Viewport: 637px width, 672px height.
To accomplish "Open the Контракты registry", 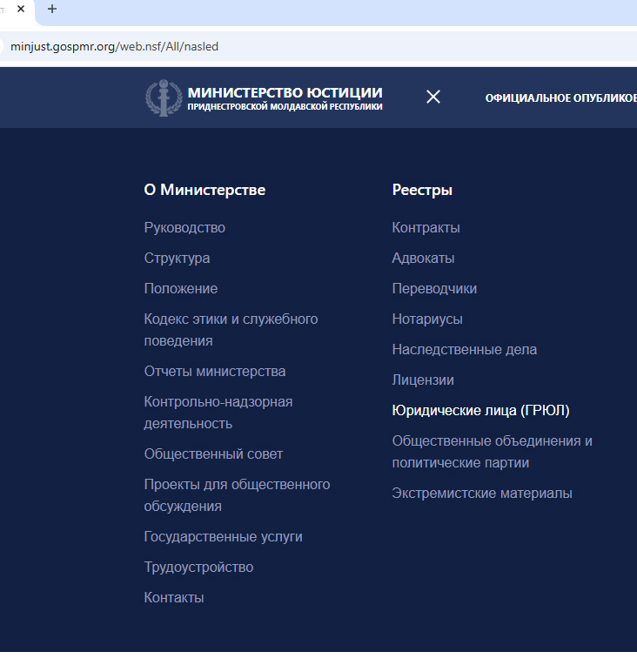I will click(x=426, y=228).
